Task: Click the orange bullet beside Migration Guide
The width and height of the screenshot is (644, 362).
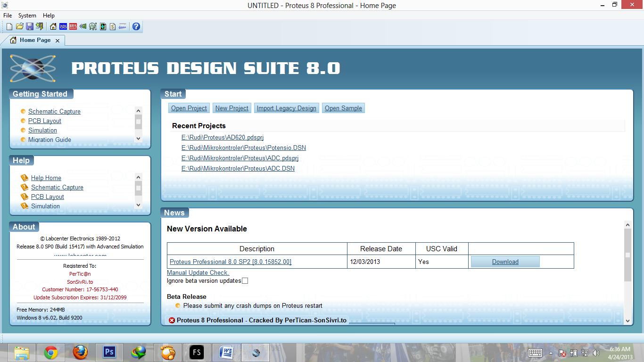Action: tap(23, 140)
